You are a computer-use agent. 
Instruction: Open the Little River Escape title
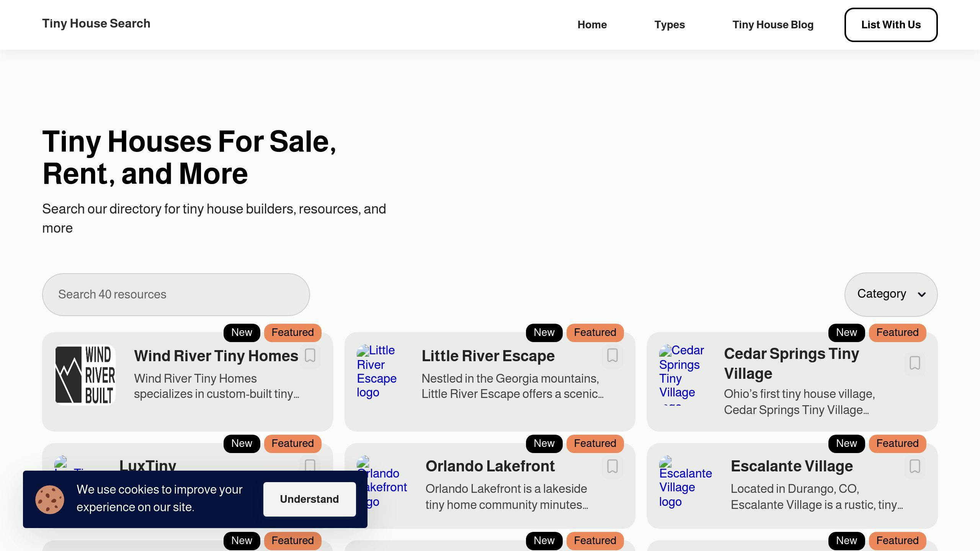(488, 356)
